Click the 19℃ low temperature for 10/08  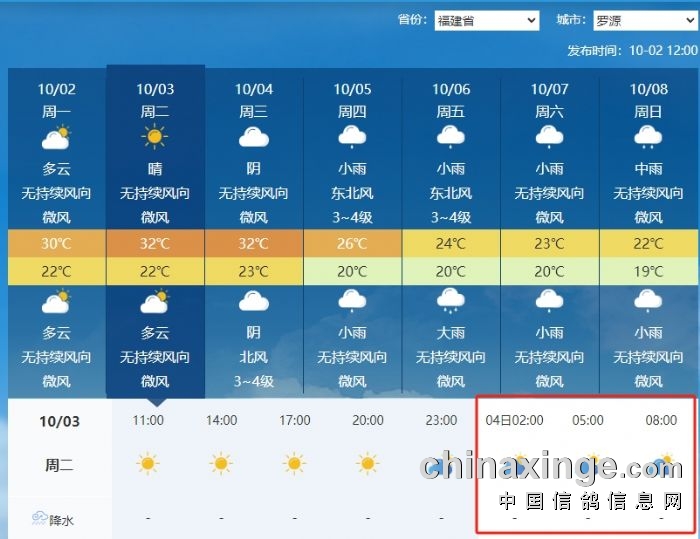click(648, 271)
